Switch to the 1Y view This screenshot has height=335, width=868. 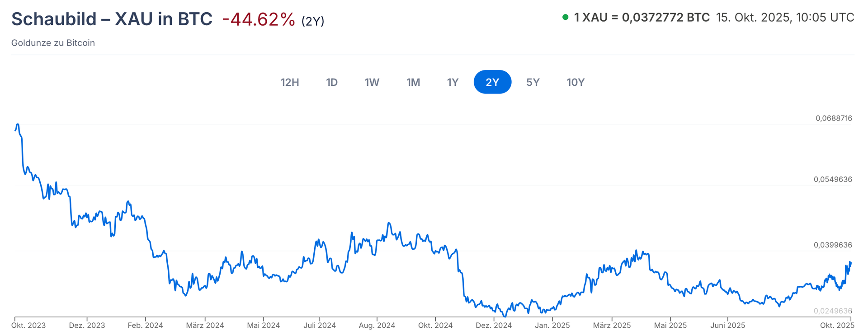453,82
